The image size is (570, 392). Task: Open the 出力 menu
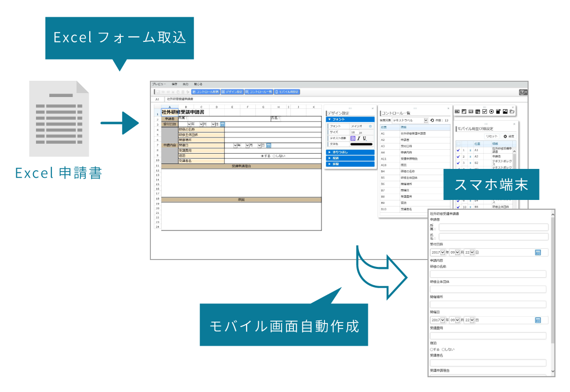[185, 84]
